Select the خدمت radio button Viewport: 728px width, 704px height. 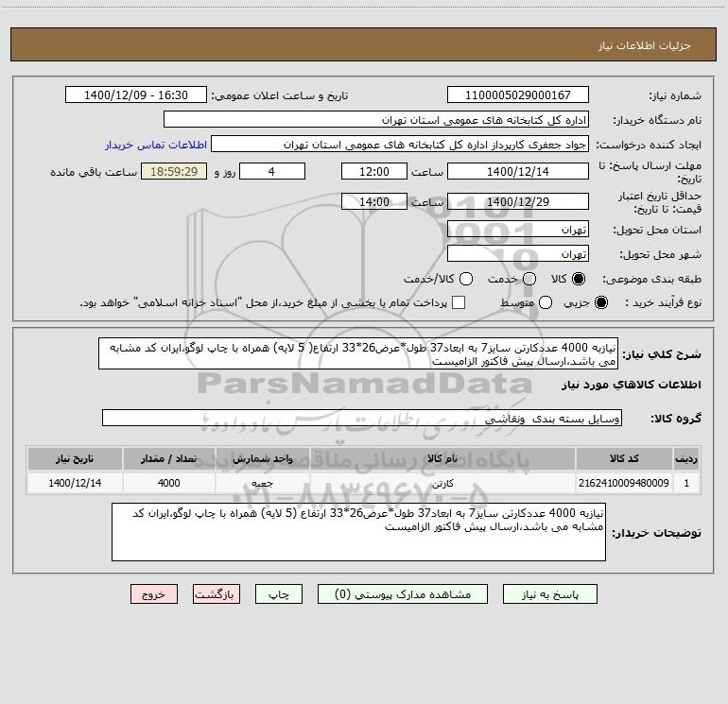(529, 279)
